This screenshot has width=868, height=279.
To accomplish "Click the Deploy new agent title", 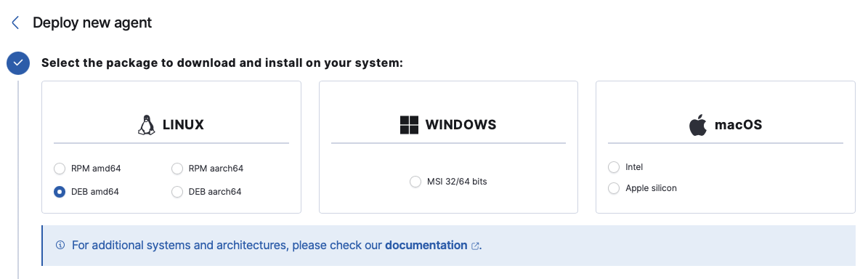I will pos(92,23).
